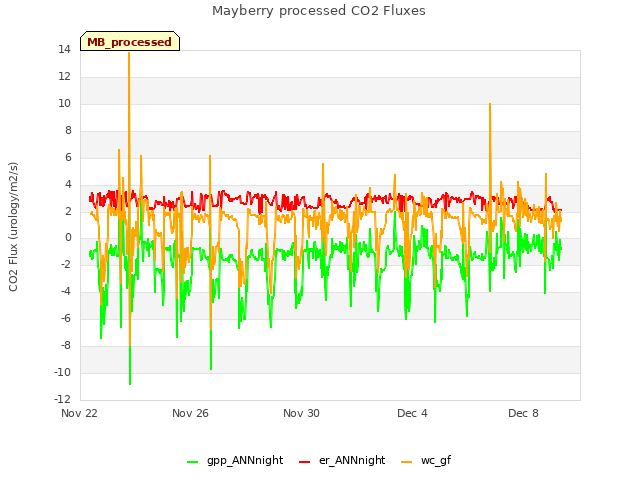This screenshot has height=480, width=640.
Task: Click the Dec 8 x-axis label
Action: coord(523,413)
